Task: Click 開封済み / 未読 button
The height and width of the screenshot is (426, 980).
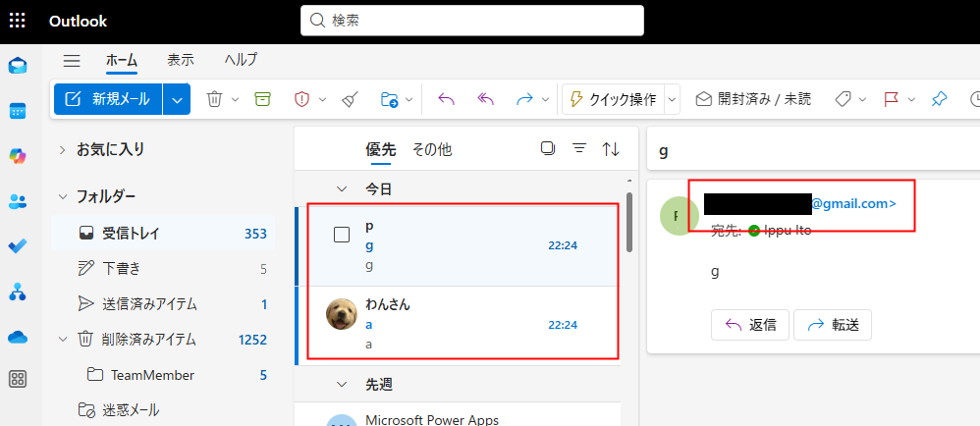Action: (x=753, y=99)
